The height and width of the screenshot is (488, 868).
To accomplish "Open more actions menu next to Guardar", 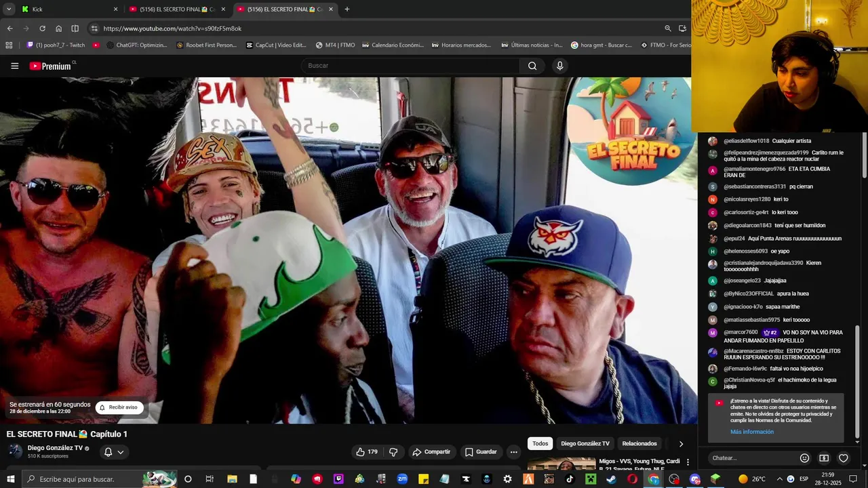I will (x=514, y=452).
